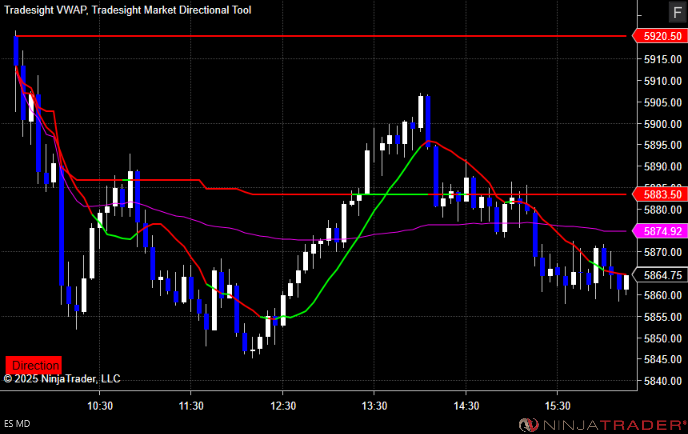Click the 11:30 time axis label

191,406
